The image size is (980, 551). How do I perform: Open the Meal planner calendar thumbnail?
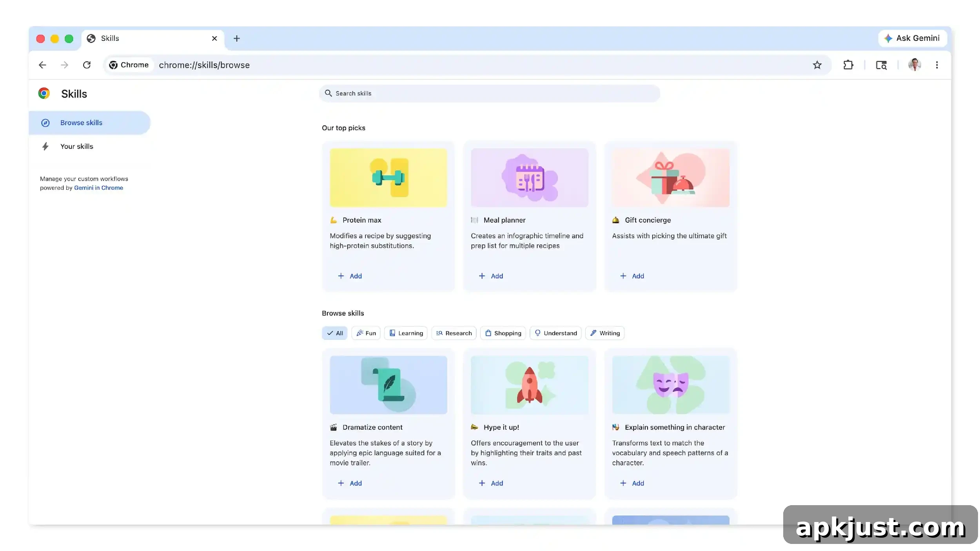[530, 178]
